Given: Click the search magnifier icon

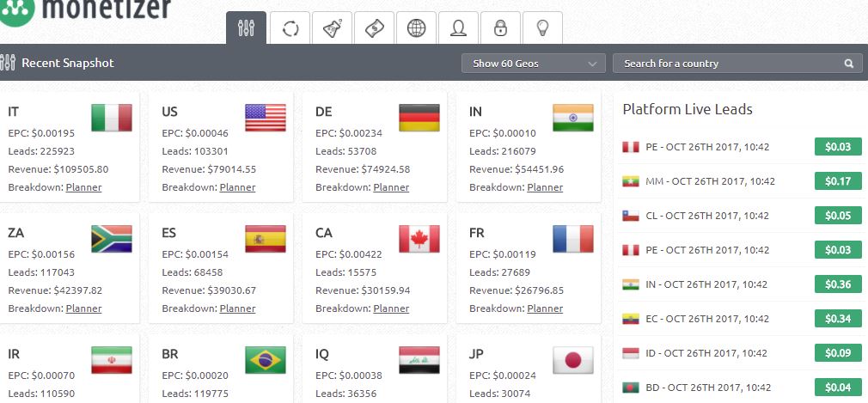Looking at the screenshot, I should [x=848, y=64].
